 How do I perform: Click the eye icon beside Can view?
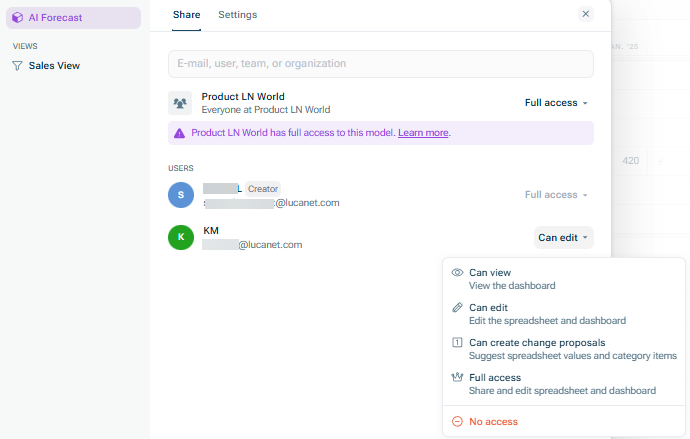point(457,272)
